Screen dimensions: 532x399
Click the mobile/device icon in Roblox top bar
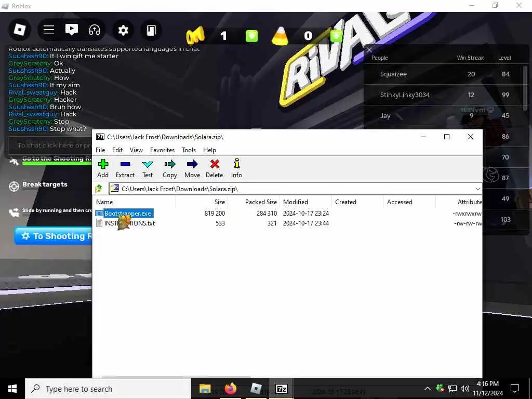151,30
